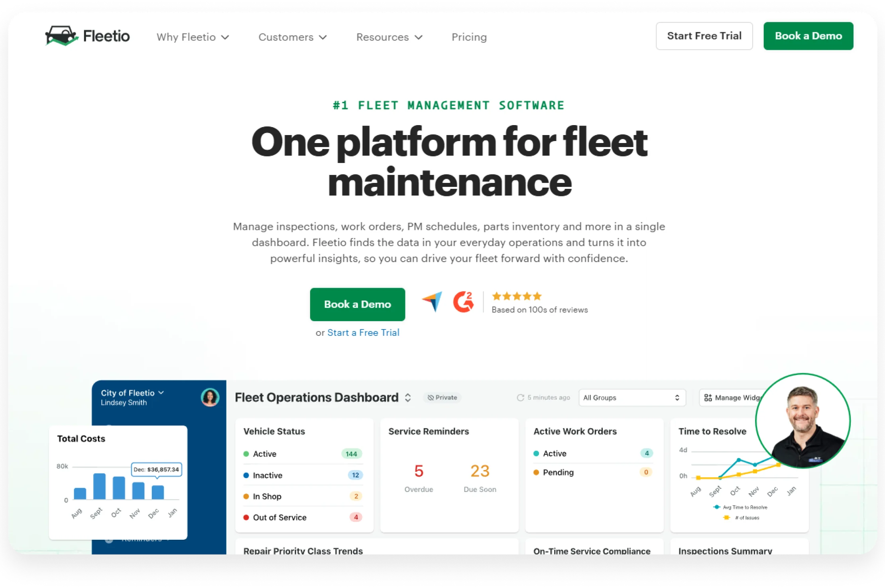Click the Out of Service status row

pyautogui.click(x=303, y=517)
